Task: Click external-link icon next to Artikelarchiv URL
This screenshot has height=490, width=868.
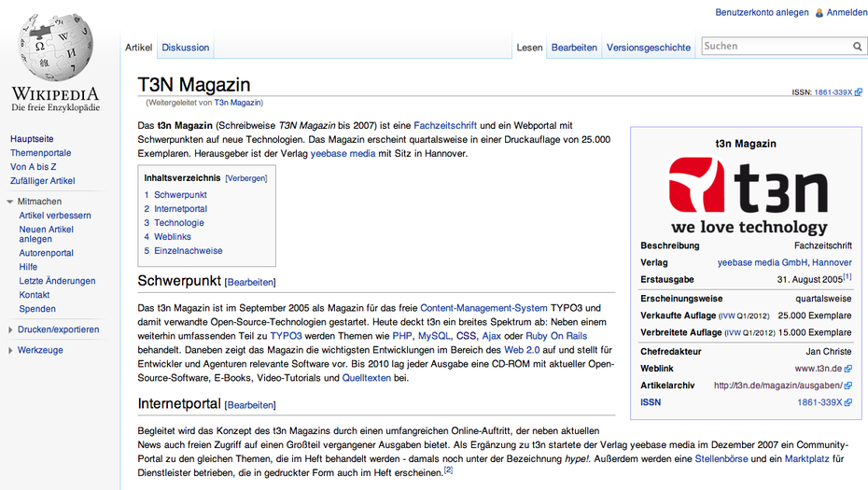Action: (x=848, y=385)
